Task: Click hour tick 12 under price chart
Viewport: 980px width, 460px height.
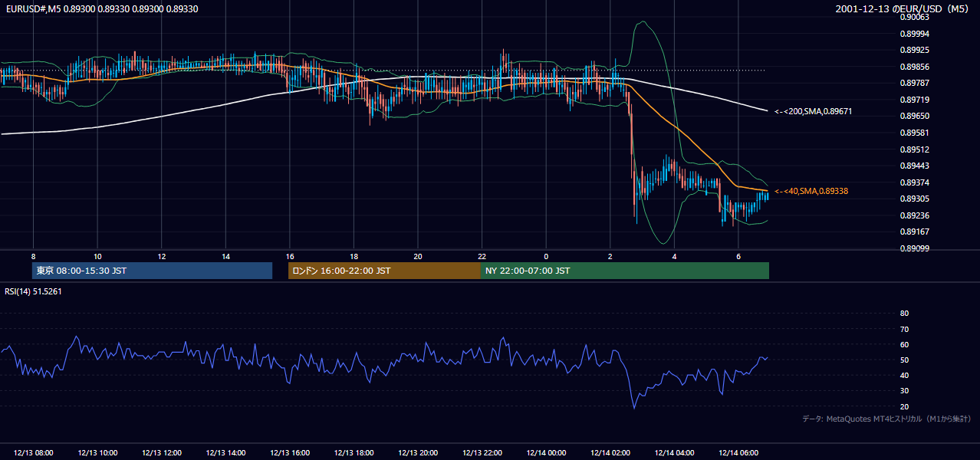Action: click(162, 255)
